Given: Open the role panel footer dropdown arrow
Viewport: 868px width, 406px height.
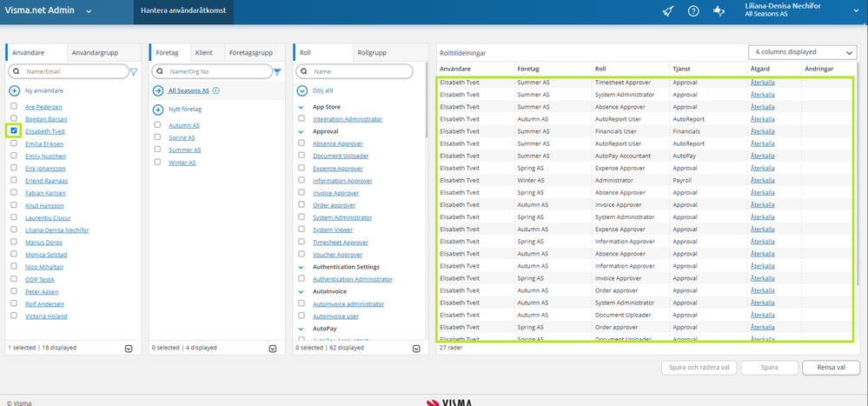Looking at the screenshot, I should 416,349.
